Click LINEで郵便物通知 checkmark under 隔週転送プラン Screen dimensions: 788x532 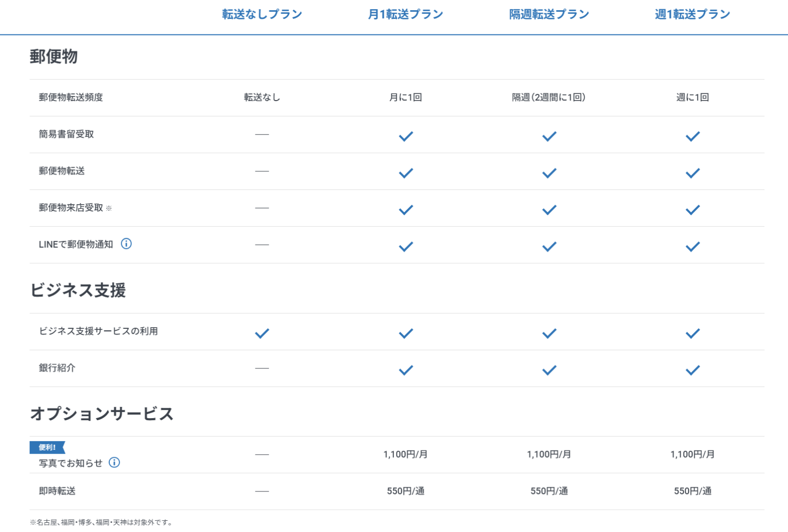click(549, 247)
